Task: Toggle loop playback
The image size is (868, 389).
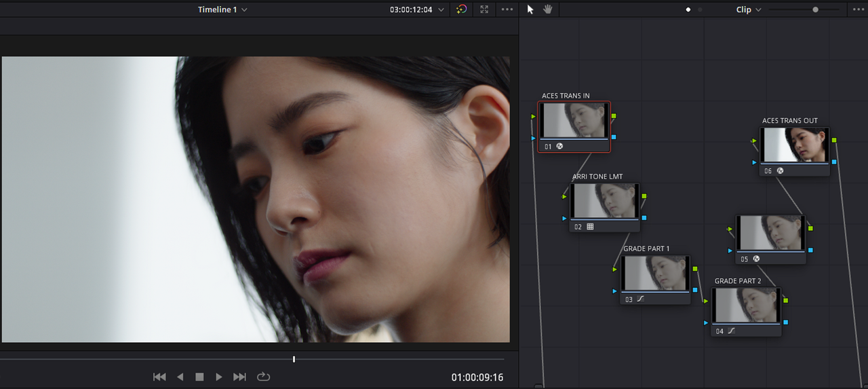Action: (x=263, y=377)
